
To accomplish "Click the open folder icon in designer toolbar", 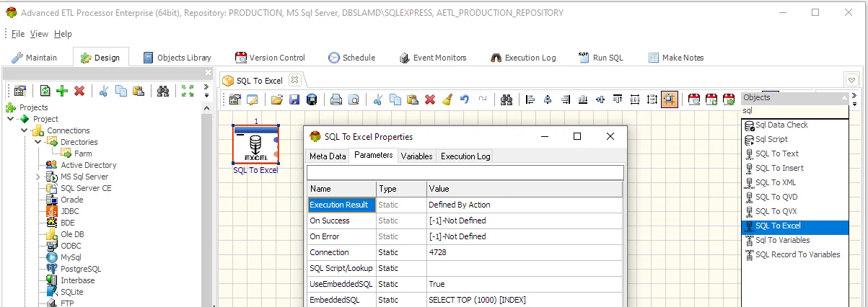I will (276, 99).
